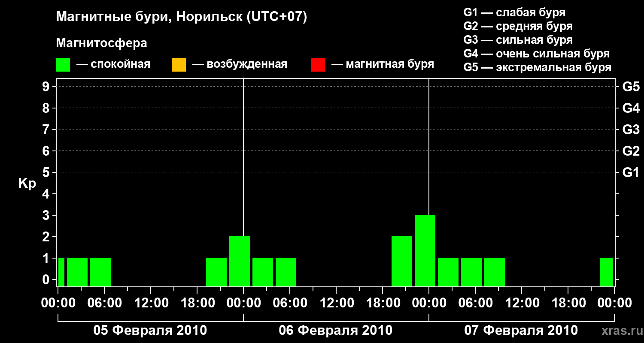The image size is (644, 343).
Task: Click the 'G4 — очень сильная буря' legend line
Action: click(536, 54)
